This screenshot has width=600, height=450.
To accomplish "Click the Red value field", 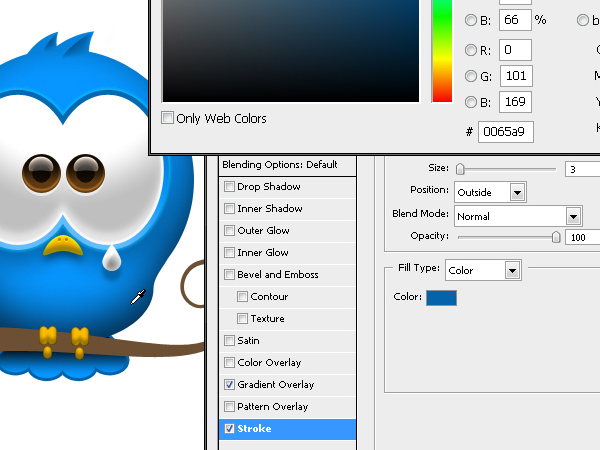I will tap(515, 50).
